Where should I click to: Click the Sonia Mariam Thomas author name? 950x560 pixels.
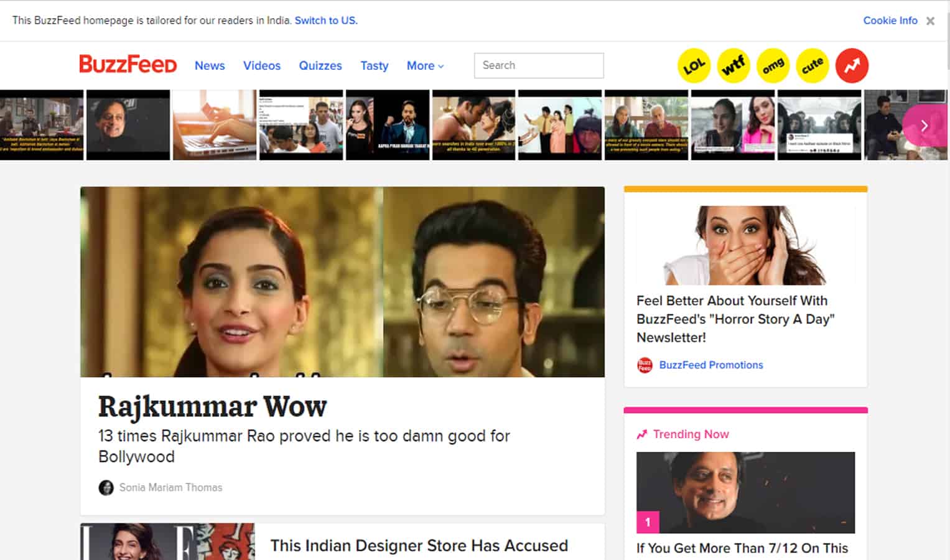pyautogui.click(x=170, y=487)
